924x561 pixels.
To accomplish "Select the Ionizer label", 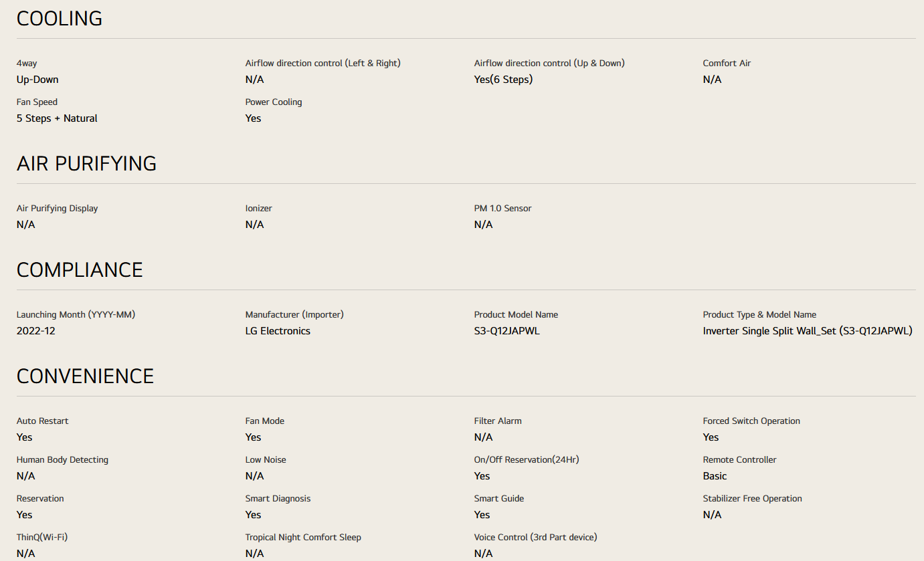I will [x=259, y=209].
